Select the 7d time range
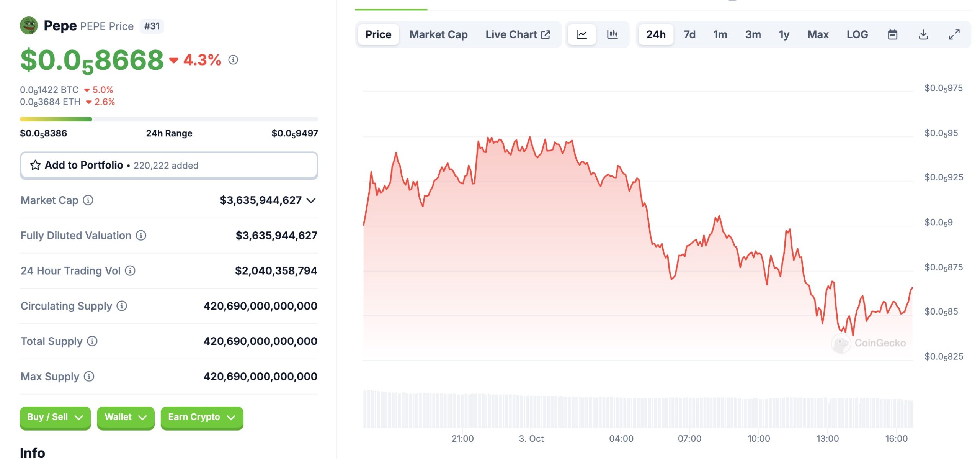The width and height of the screenshot is (980, 459). pyautogui.click(x=689, y=34)
